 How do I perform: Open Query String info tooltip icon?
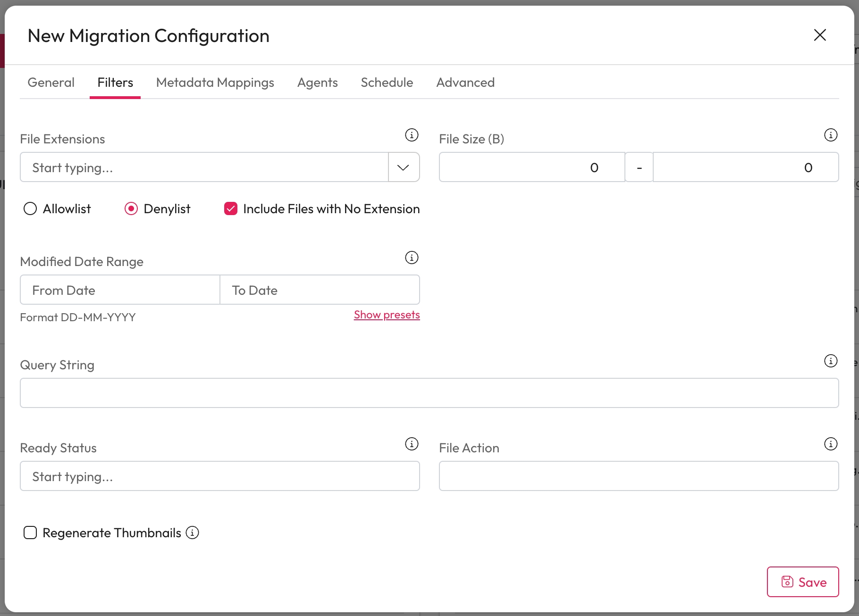click(830, 361)
